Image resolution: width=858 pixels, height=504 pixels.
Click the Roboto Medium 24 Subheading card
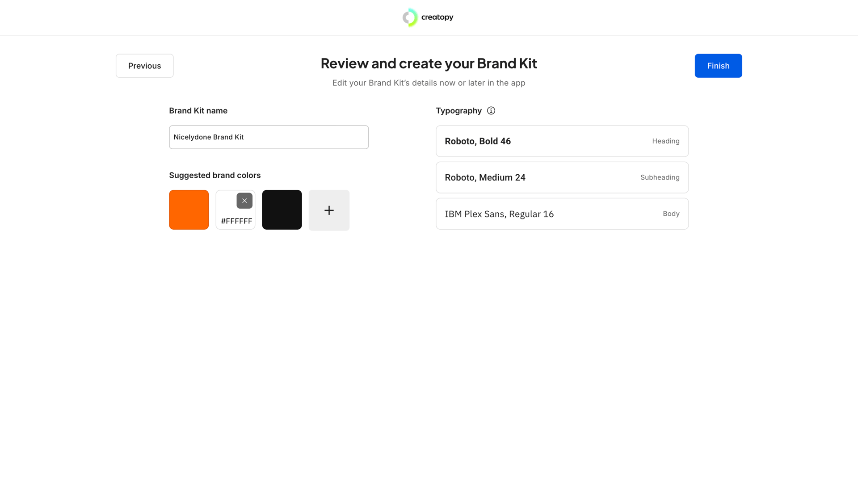pos(562,177)
